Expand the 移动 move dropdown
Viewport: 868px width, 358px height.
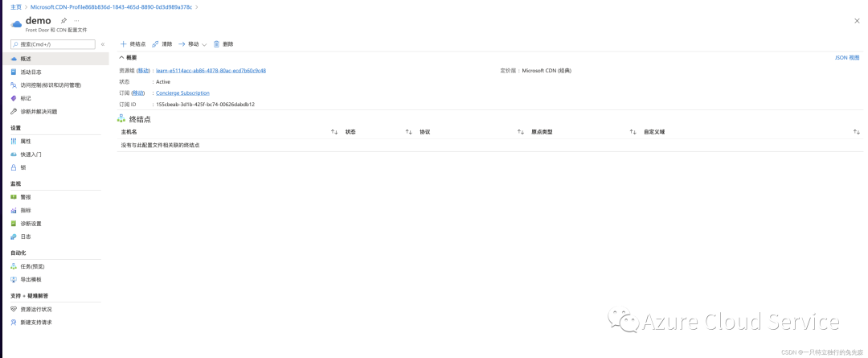coord(192,44)
